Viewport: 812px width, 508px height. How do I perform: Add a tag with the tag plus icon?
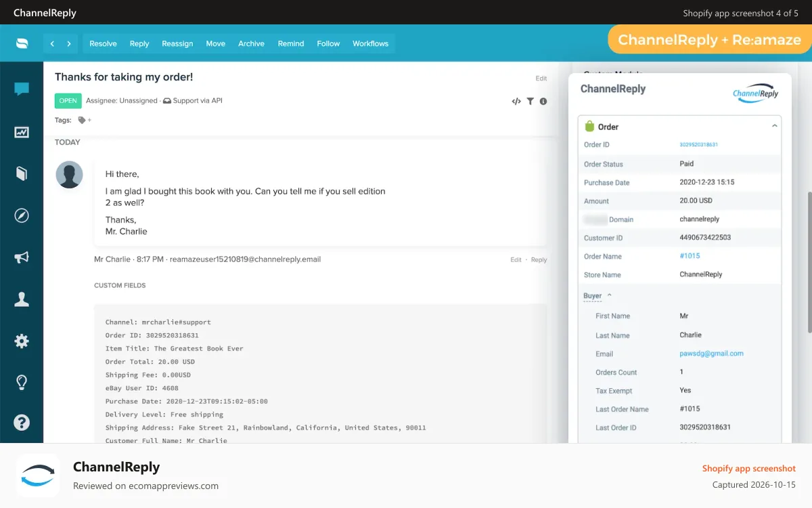coord(85,120)
